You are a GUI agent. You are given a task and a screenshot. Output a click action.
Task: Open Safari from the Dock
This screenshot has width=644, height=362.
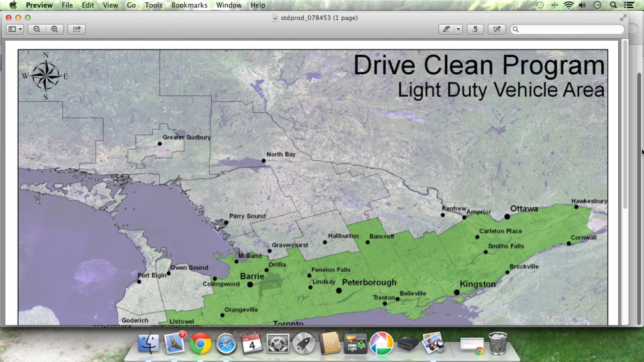pos(226,343)
